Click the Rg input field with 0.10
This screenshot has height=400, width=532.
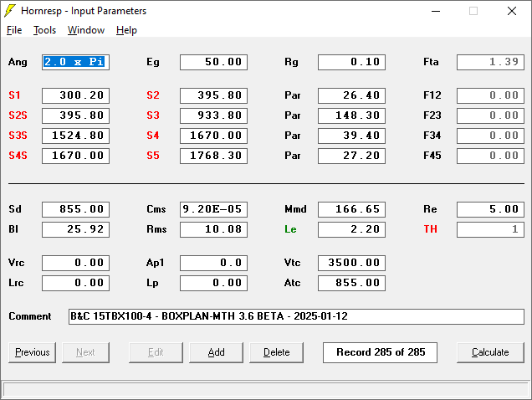(x=351, y=62)
